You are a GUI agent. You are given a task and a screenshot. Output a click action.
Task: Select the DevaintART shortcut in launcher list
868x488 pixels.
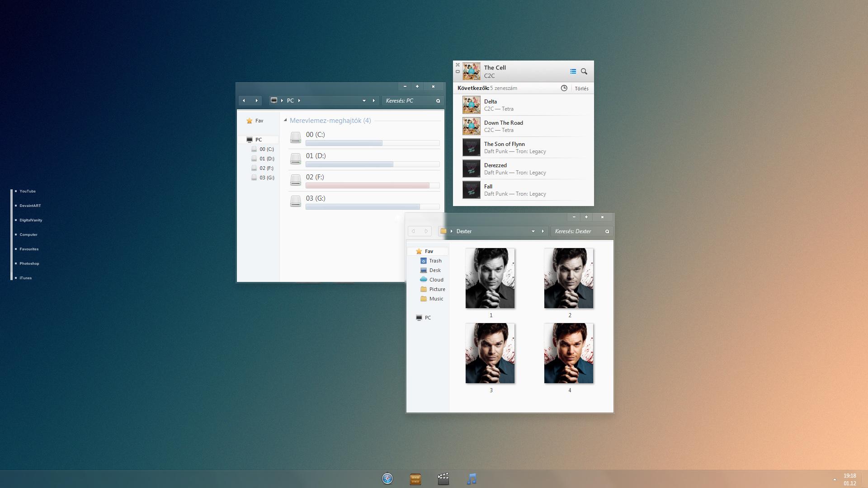coord(30,206)
